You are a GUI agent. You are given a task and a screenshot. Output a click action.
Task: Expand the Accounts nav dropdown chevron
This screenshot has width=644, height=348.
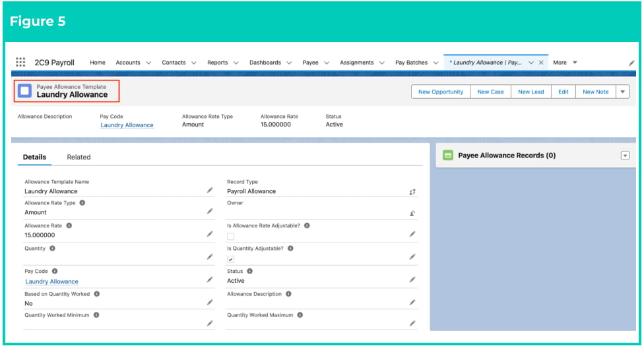pos(148,63)
